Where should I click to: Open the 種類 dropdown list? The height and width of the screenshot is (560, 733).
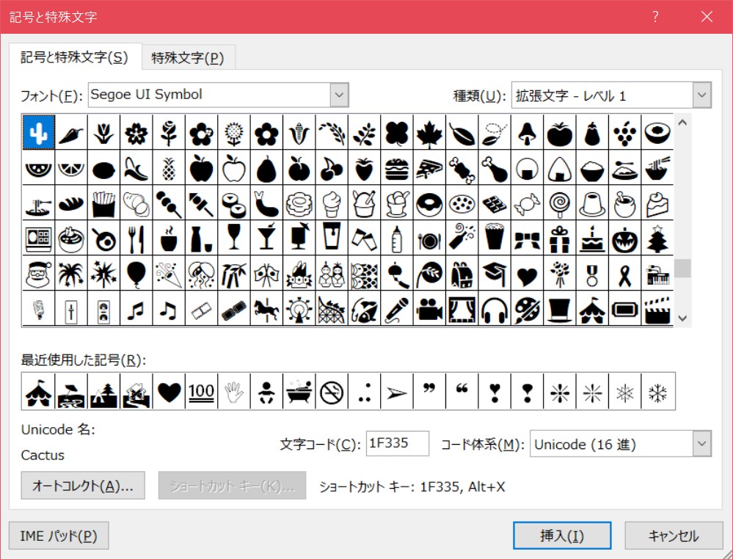click(701, 95)
